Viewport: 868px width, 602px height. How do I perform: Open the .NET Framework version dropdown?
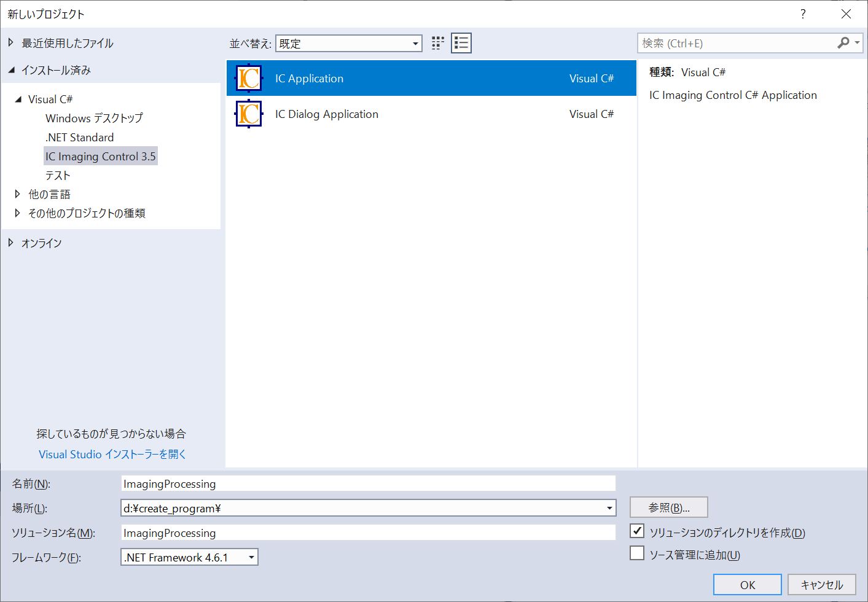click(189, 557)
